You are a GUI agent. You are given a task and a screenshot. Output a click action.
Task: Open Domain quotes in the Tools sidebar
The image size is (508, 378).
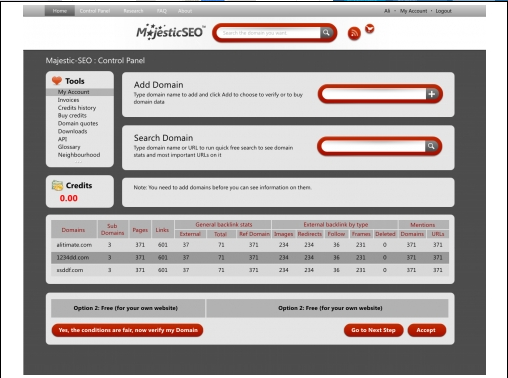(x=78, y=123)
